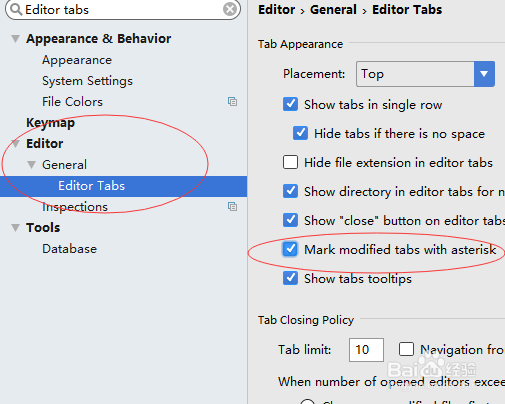Screen dimensions: 505x404
Task: Select Keymap in settings tree
Action: (x=50, y=123)
